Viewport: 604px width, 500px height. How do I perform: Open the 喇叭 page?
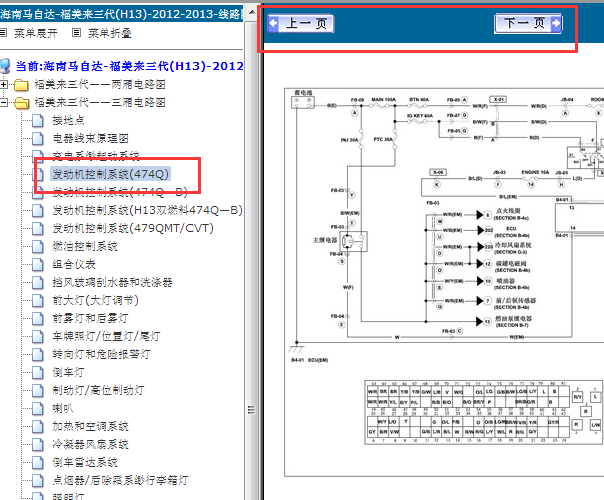click(x=63, y=408)
